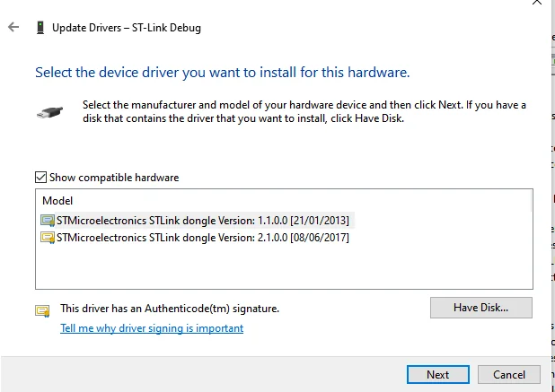Open the driver signing importance link

(x=152, y=328)
